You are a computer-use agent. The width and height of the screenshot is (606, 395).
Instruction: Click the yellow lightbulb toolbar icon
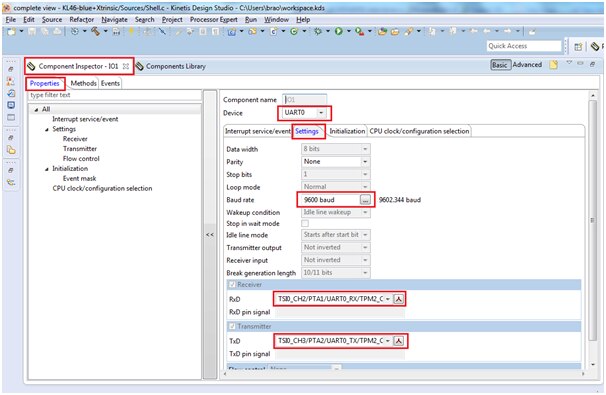point(131,32)
